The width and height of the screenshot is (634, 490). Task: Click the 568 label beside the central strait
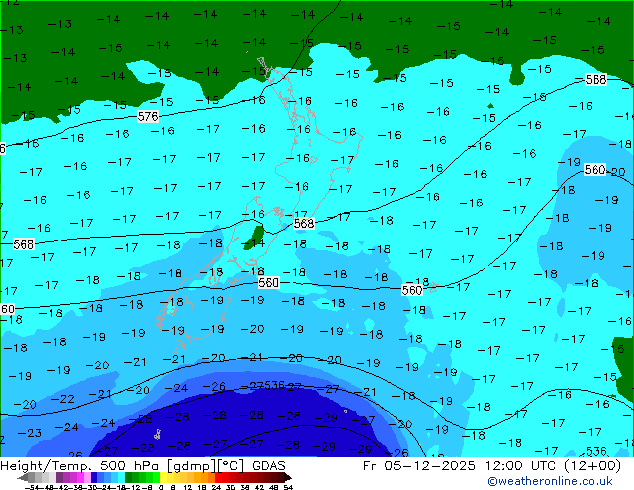[304, 223]
